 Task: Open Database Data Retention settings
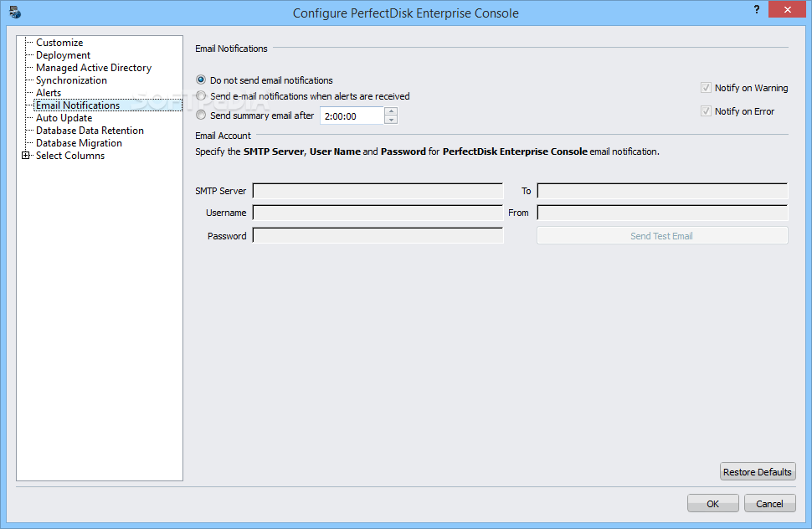[x=90, y=131]
